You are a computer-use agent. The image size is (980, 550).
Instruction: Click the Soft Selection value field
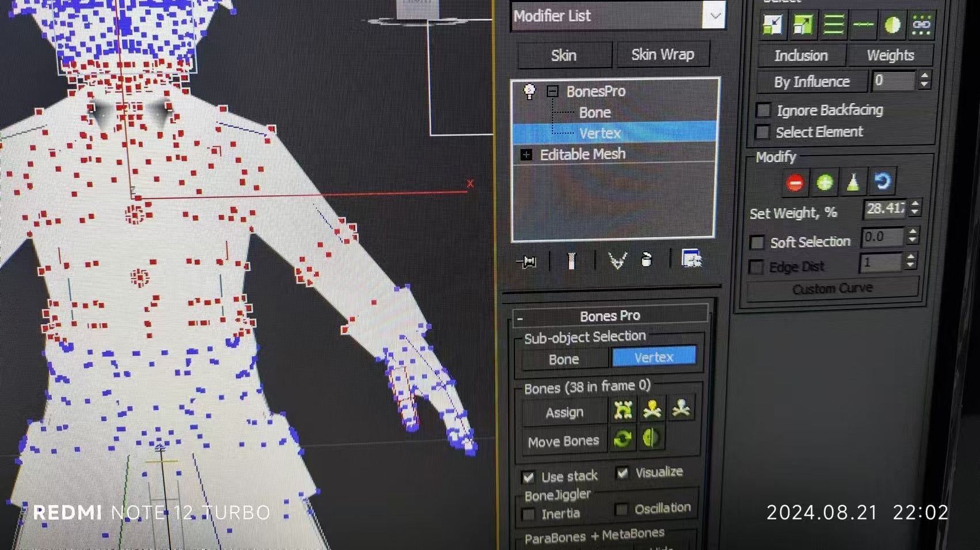(x=883, y=237)
